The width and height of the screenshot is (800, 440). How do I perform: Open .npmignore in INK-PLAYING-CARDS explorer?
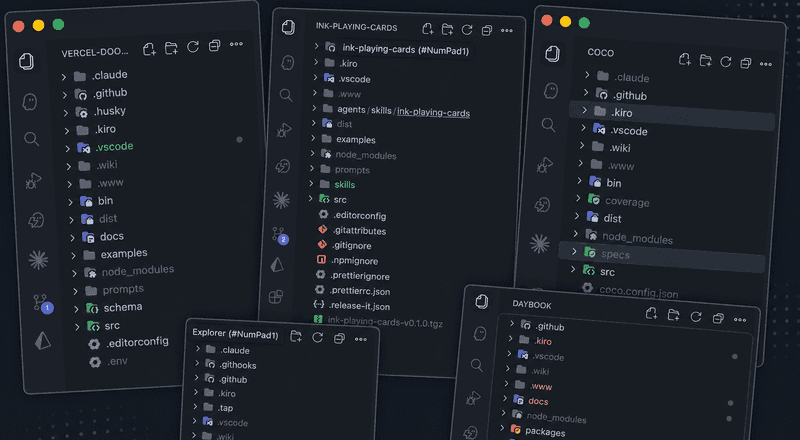[355, 261]
